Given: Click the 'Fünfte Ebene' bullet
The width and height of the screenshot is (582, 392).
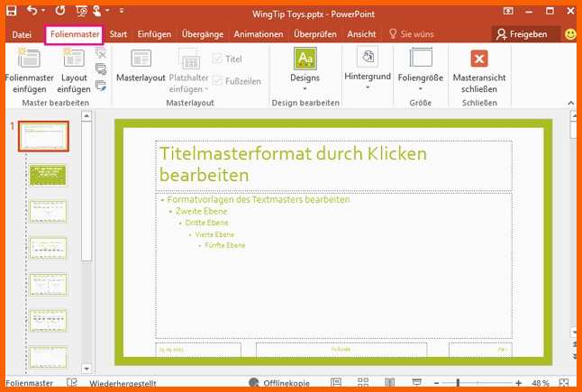Looking at the screenshot, I should click(224, 245).
